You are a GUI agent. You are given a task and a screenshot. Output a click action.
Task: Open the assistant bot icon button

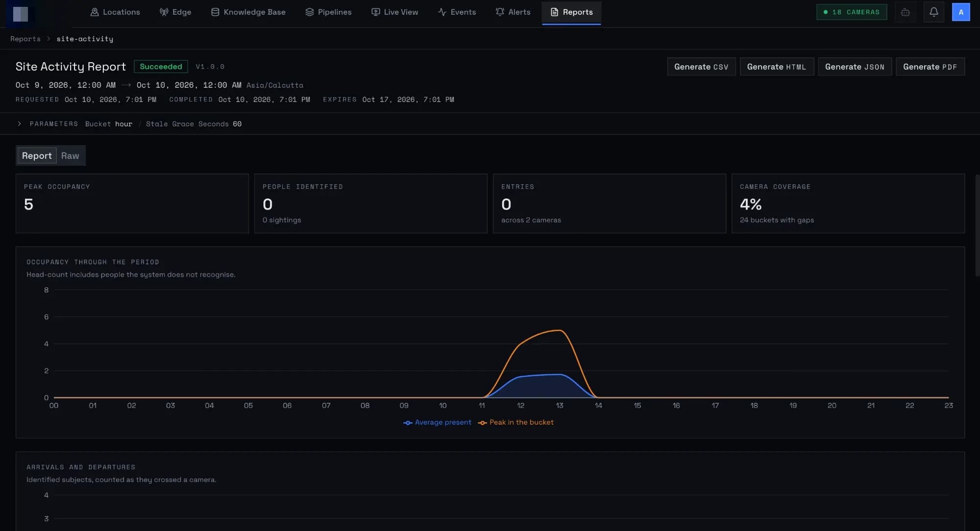[x=906, y=12]
